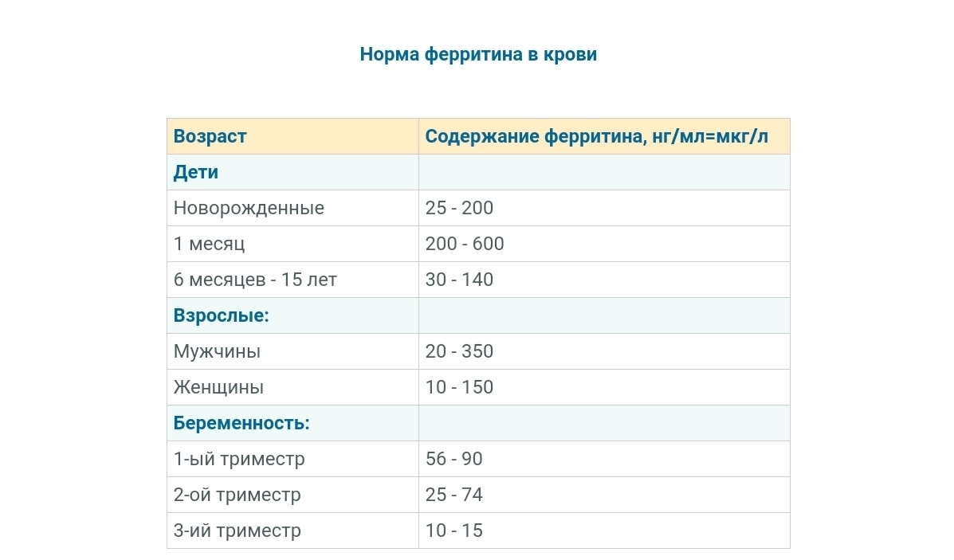Screen dimensions: 954x560
Task: Click the 'Взрослые:' section heading
Action: pos(222,315)
